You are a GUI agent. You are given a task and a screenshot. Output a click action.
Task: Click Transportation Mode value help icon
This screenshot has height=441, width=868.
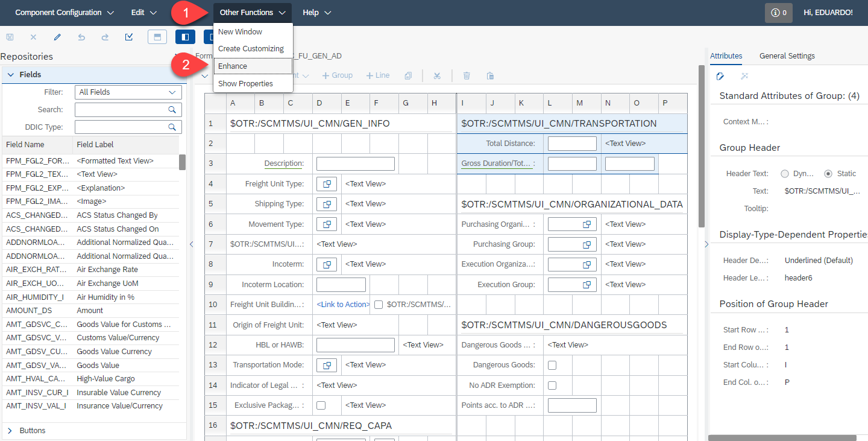(327, 365)
